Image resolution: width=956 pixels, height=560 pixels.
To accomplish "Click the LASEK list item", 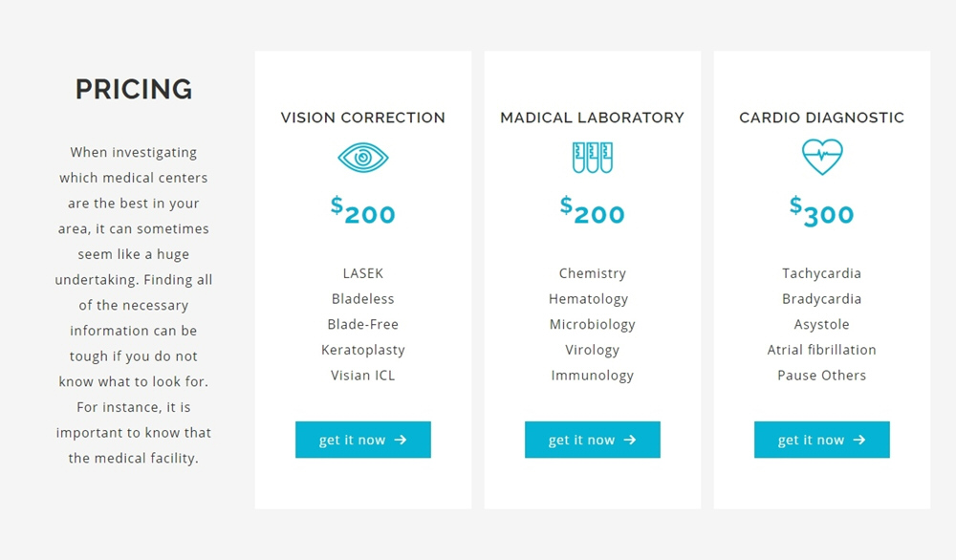I will click(x=362, y=273).
